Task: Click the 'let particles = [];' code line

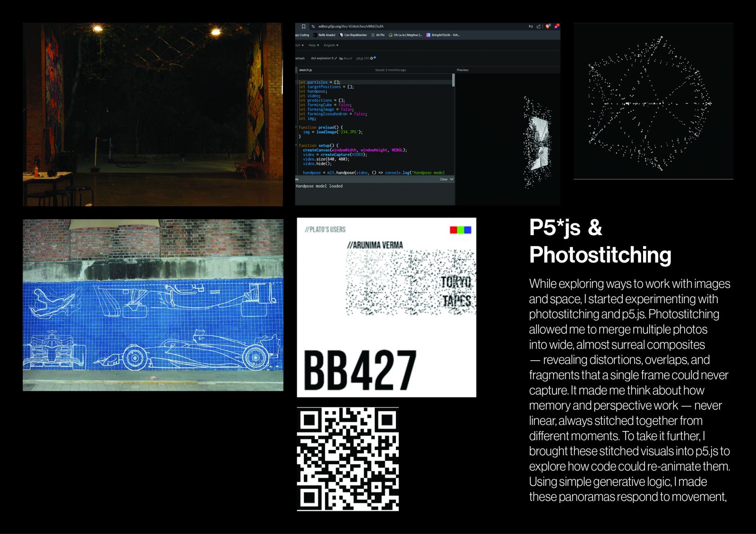Action: tap(319, 82)
